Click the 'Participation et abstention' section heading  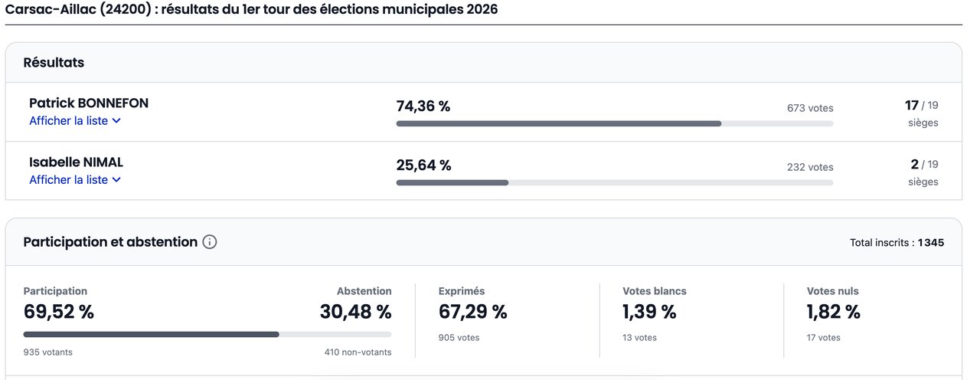click(110, 242)
